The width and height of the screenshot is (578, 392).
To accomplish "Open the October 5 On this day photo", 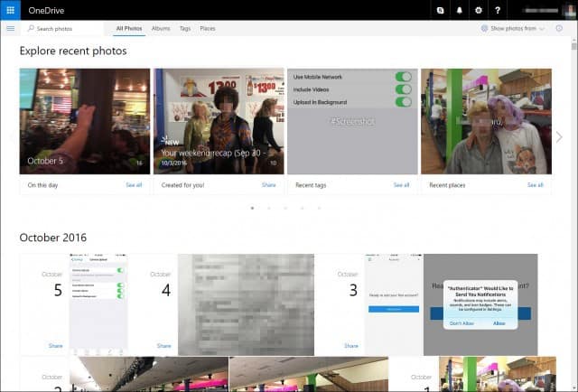I will pyautogui.click(x=85, y=121).
